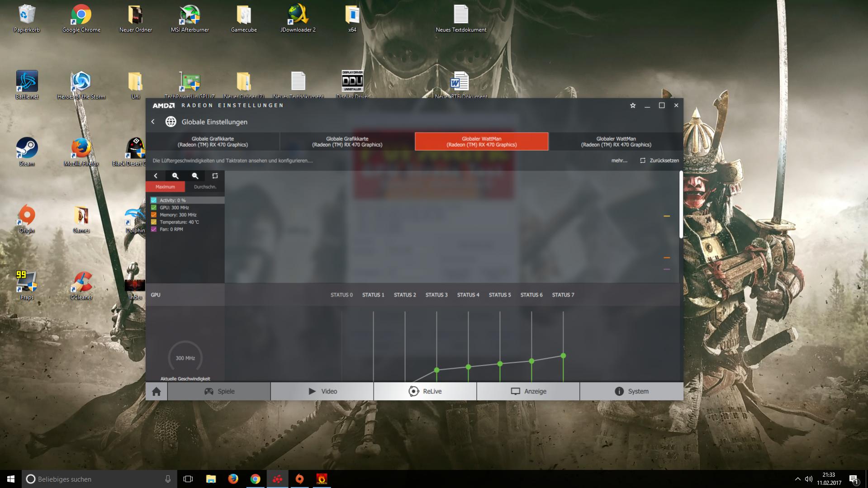
Task: Go to Radeon home via house icon
Action: point(157,391)
